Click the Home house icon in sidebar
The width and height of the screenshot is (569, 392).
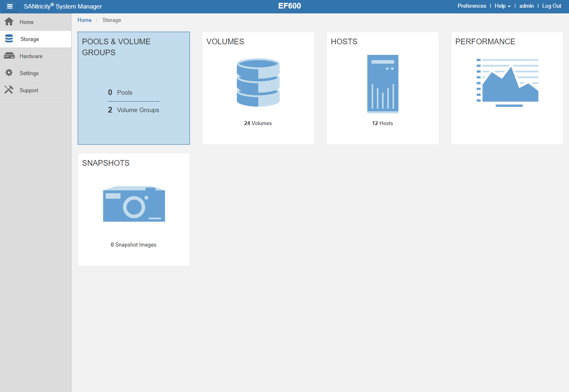tap(9, 22)
